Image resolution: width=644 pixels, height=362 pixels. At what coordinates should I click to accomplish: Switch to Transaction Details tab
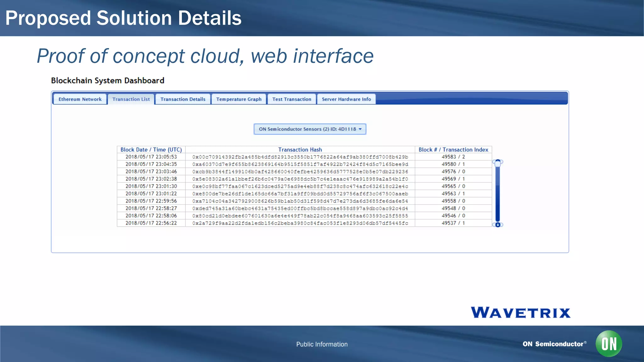[x=183, y=99]
